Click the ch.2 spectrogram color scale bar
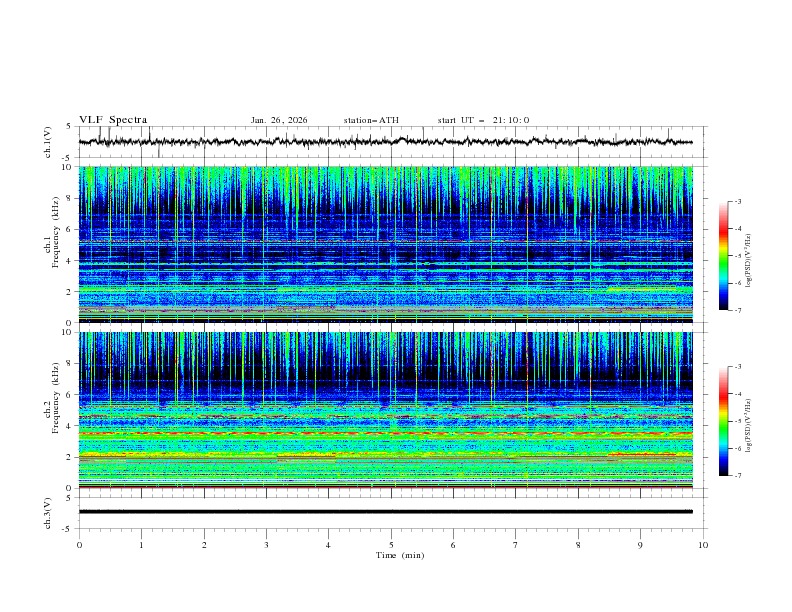The height and width of the screenshot is (612, 792). (x=724, y=421)
